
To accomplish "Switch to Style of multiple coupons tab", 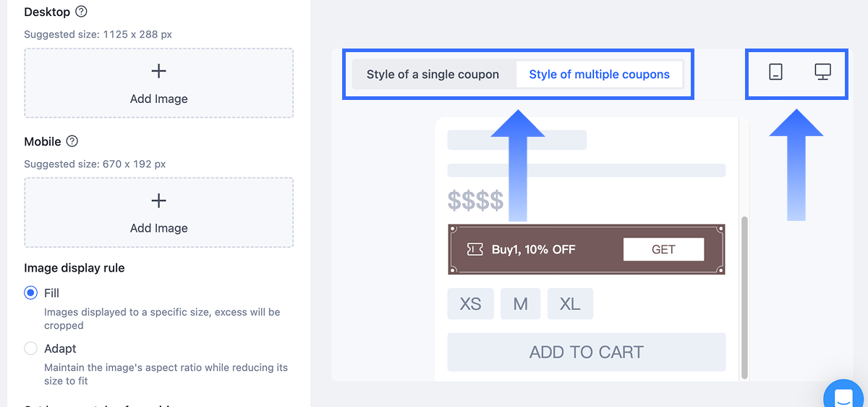I will pos(599,74).
